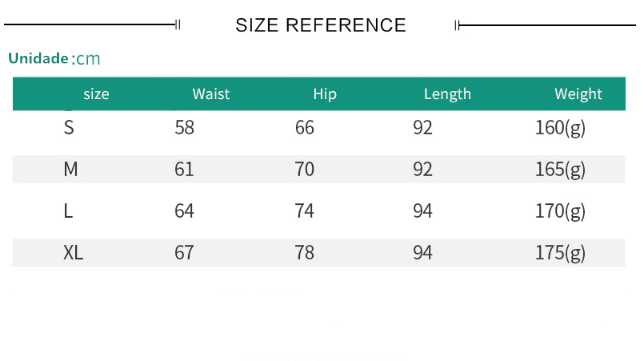This screenshot has width=643, height=361.
Task: Click the weight value 165(g)
Action: (560, 169)
